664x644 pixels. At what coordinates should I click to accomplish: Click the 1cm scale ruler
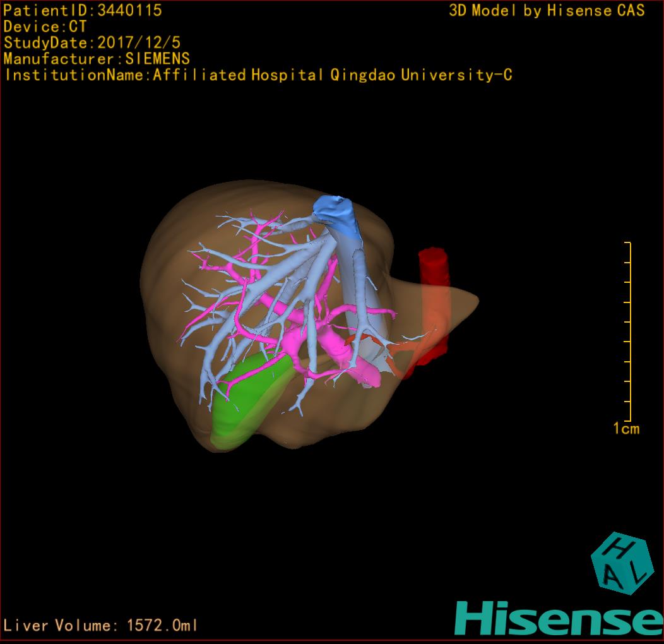pyautogui.click(x=628, y=331)
